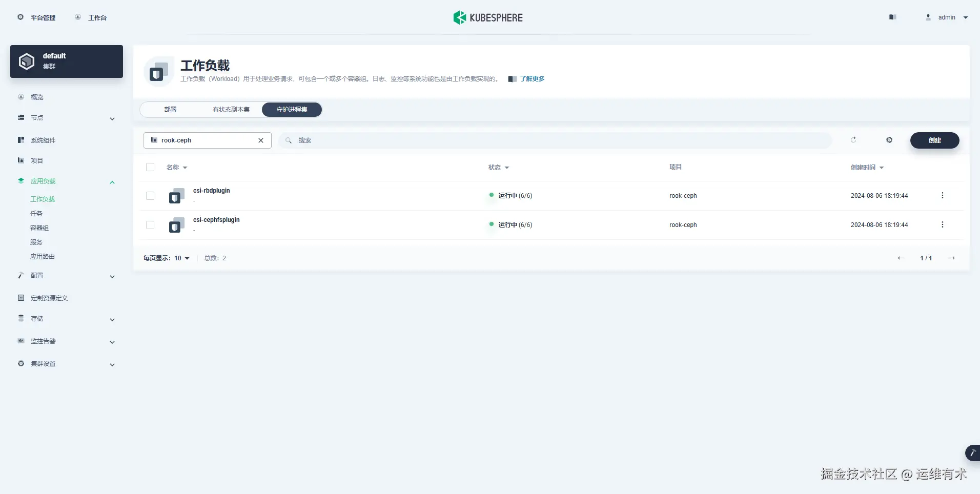The height and width of the screenshot is (494, 980).
Task: Click the default cluster icon
Action: (x=27, y=61)
